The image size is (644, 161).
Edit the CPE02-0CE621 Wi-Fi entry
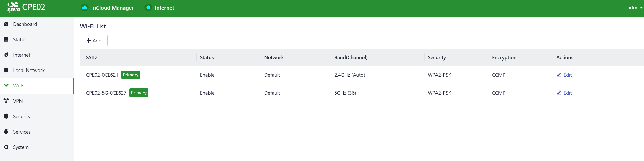[x=564, y=75]
